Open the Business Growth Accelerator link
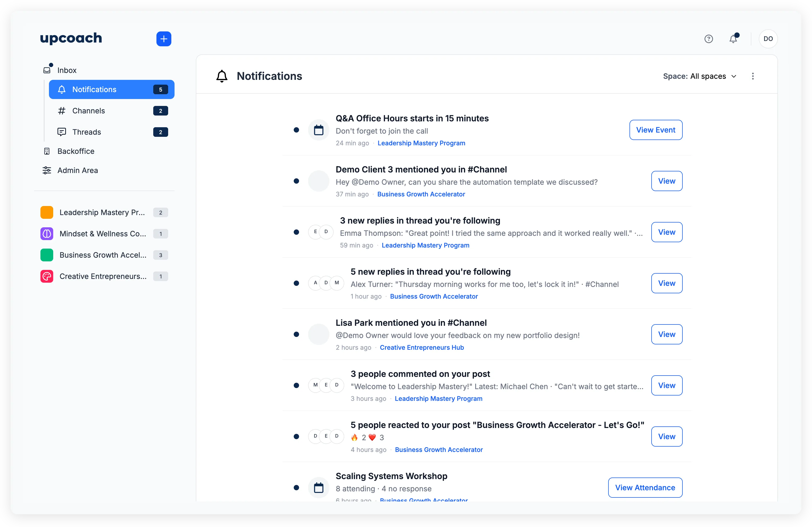The image size is (812, 527). tap(421, 194)
